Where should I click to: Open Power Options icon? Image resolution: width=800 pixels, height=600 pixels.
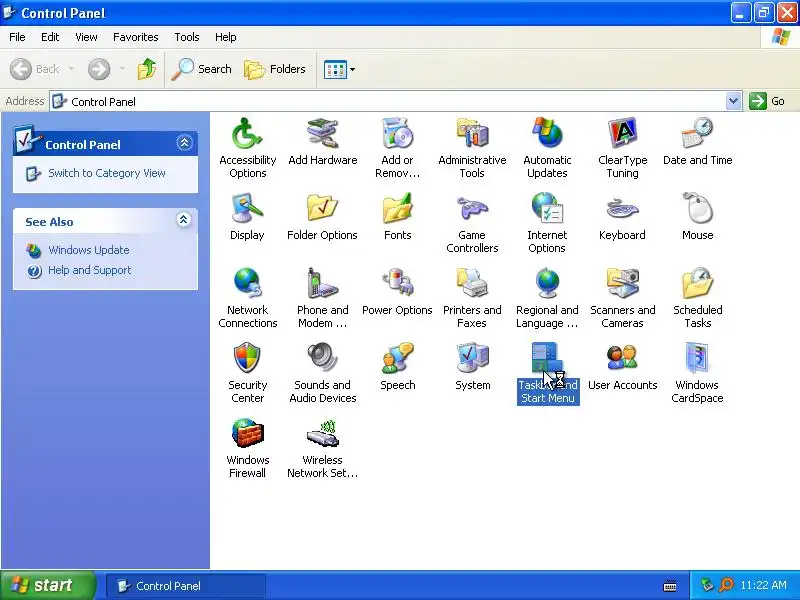397,283
